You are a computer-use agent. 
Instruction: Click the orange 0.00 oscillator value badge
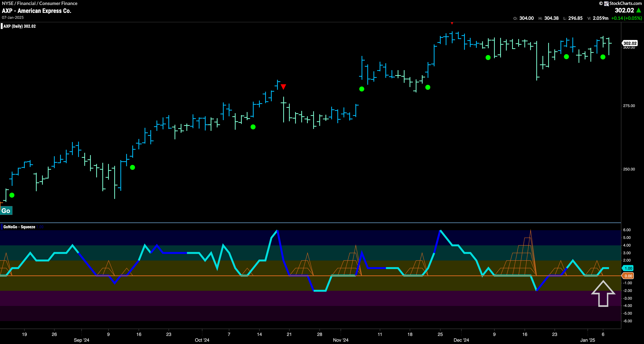coord(628,276)
